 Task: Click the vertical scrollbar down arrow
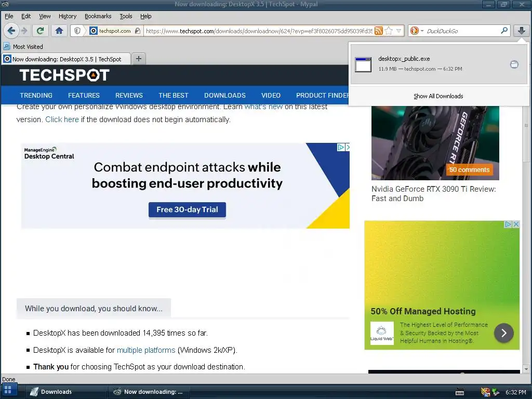[526, 369]
